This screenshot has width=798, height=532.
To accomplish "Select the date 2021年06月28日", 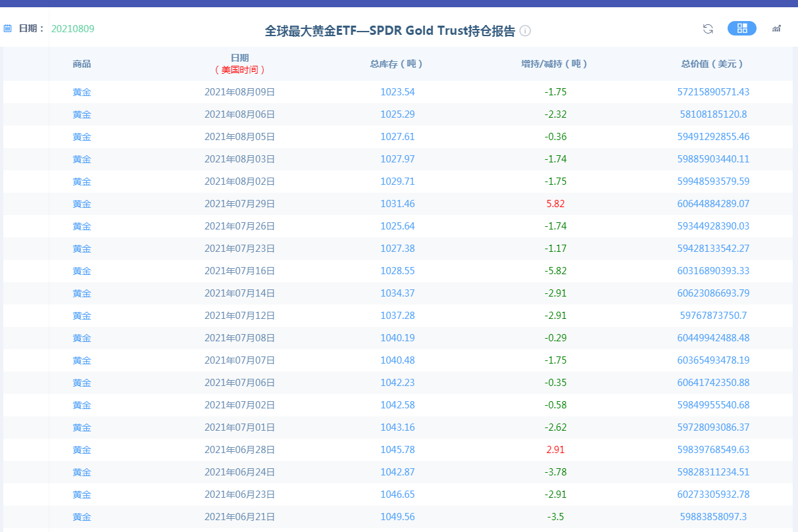I will 240,450.
